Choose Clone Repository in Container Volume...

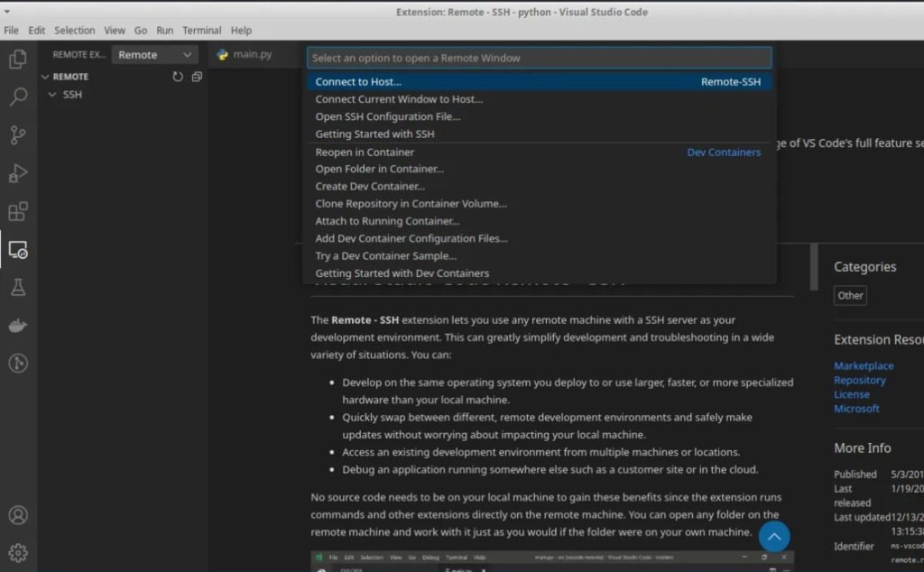click(540, 204)
